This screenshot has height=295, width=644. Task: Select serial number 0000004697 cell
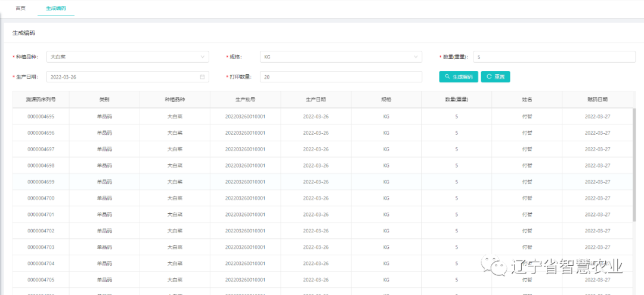click(41, 149)
